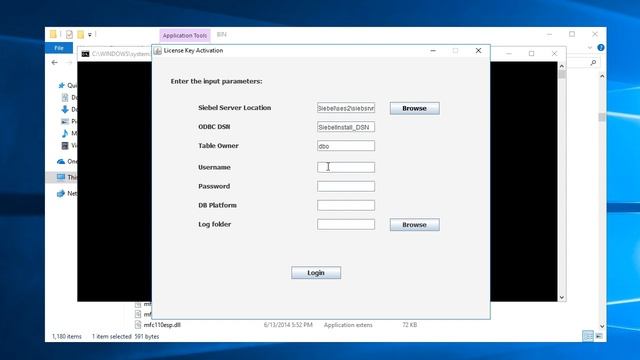The height and width of the screenshot is (360, 640).
Task: Click the Login button
Action: click(x=316, y=273)
